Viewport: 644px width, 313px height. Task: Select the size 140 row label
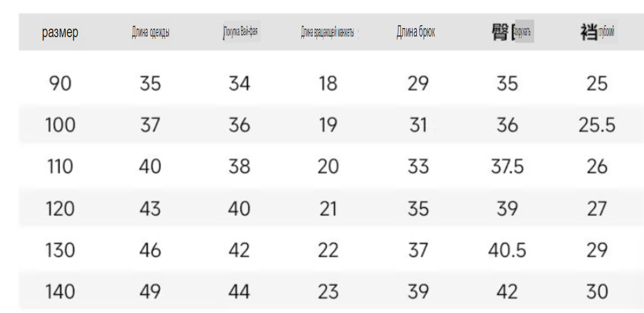[60, 292]
